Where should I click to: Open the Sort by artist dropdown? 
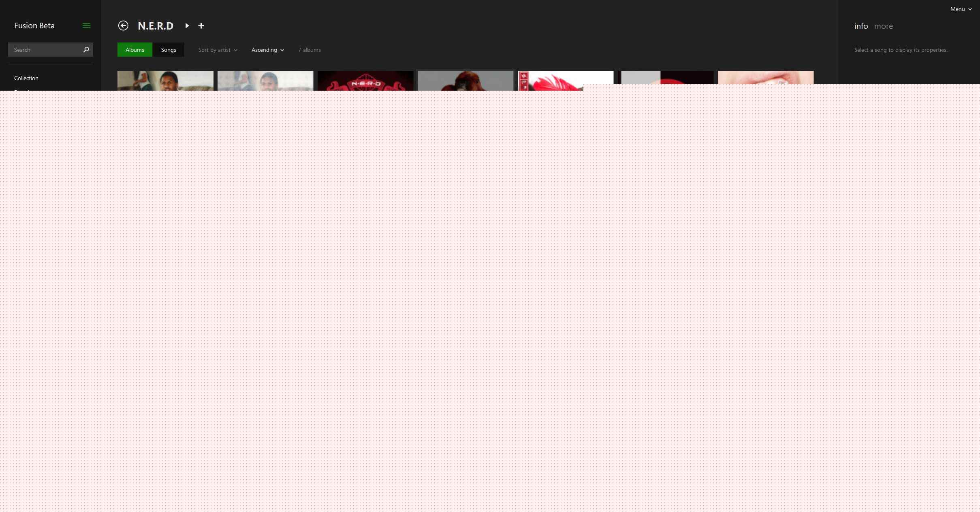coord(218,50)
